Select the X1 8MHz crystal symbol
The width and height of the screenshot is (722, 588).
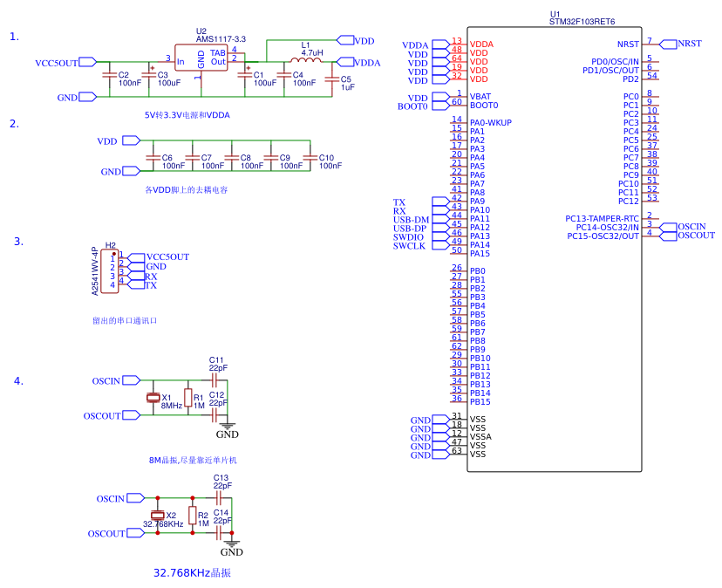(153, 398)
